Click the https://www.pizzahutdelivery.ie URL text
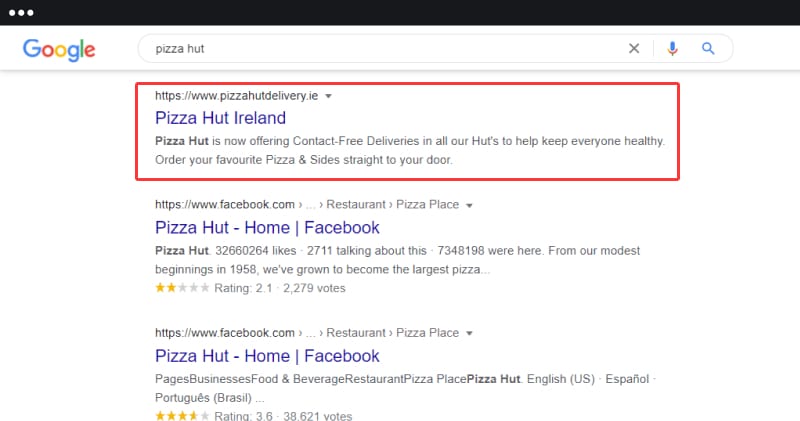Screen dimensions: 800x421 (x=237, y=96)
